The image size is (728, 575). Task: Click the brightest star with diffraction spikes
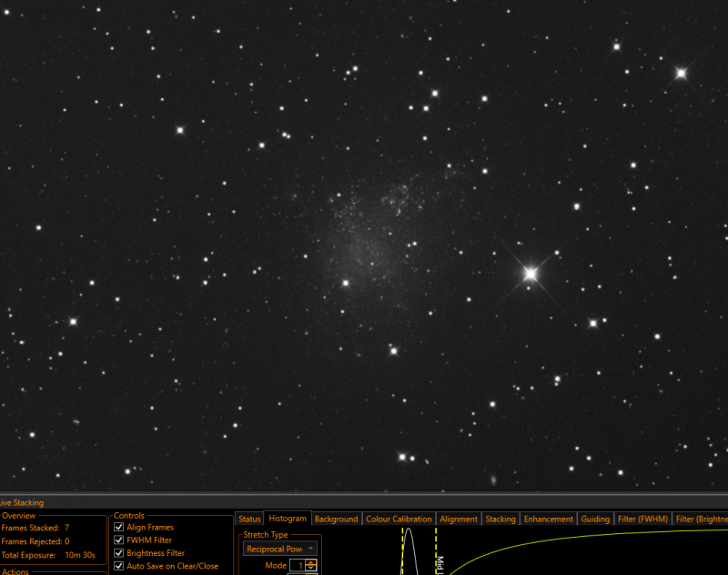[531, 274]
